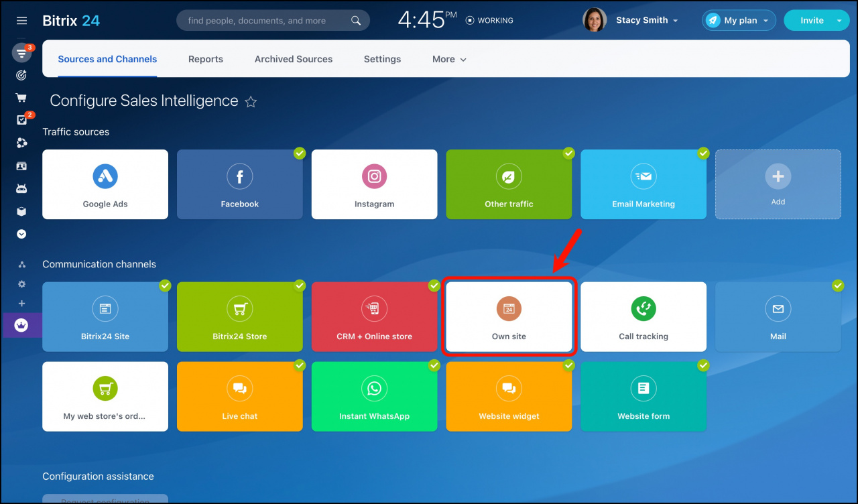
Task: Go to the Settings tab
Action: [382, 59]
